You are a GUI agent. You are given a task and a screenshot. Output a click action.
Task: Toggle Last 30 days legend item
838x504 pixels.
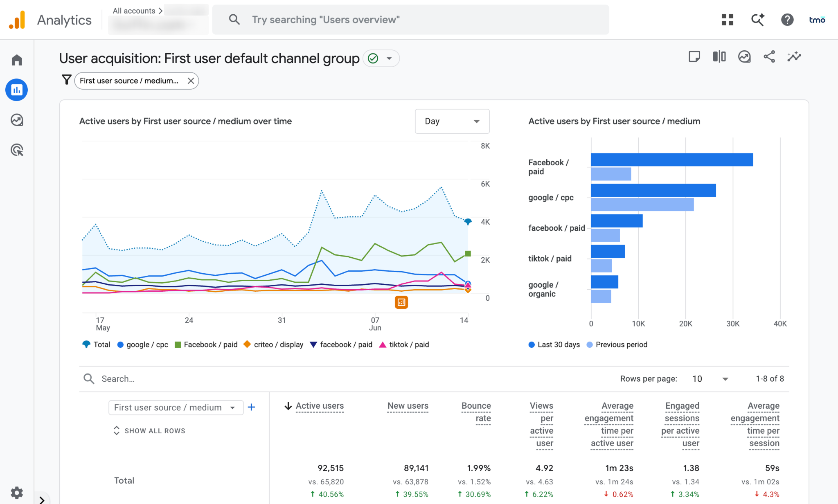point(554,344)
